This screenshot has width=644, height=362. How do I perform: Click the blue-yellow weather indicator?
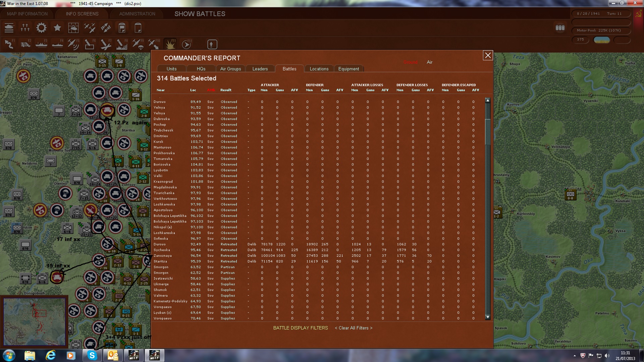click(602, 40)
